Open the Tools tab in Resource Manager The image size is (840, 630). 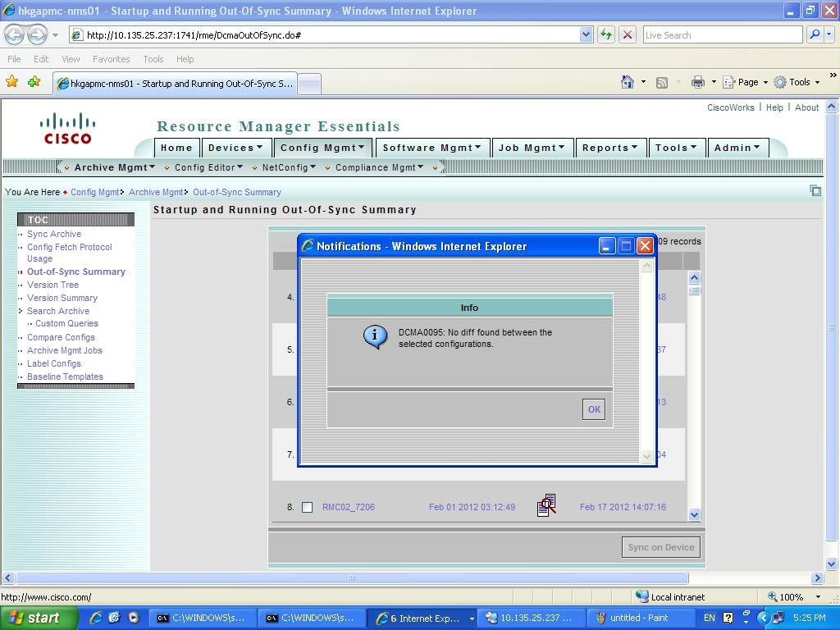(x=676, y=148)
